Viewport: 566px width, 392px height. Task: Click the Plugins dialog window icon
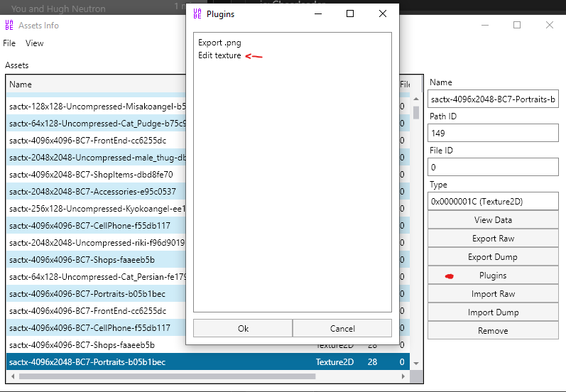click(197, 14)
